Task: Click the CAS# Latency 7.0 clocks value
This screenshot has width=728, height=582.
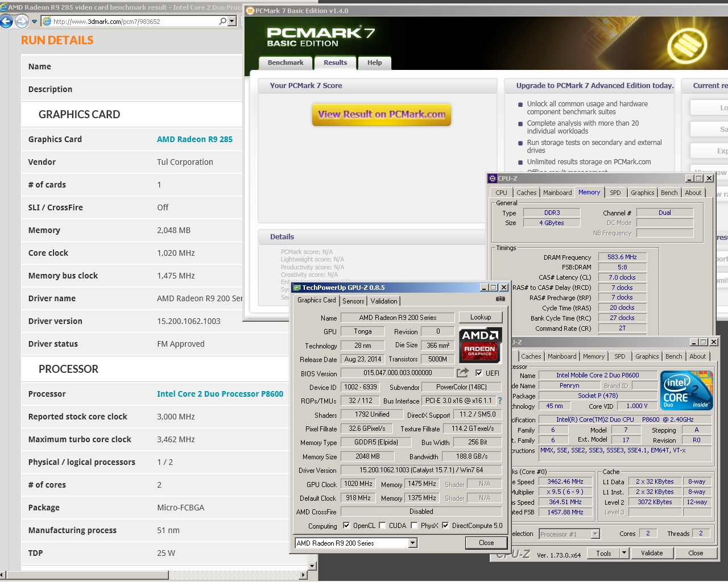Action: [622, 277]
